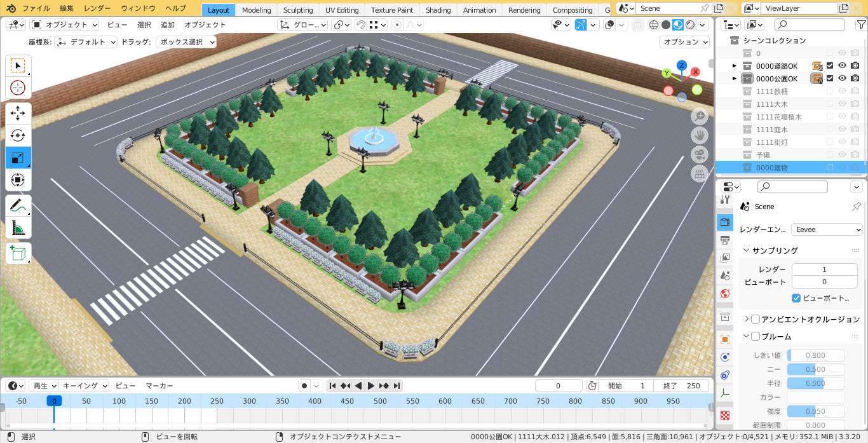Open the Object properties tab
Image resolution: width=868 pixels, height=443 pixels.
[725, 339]
